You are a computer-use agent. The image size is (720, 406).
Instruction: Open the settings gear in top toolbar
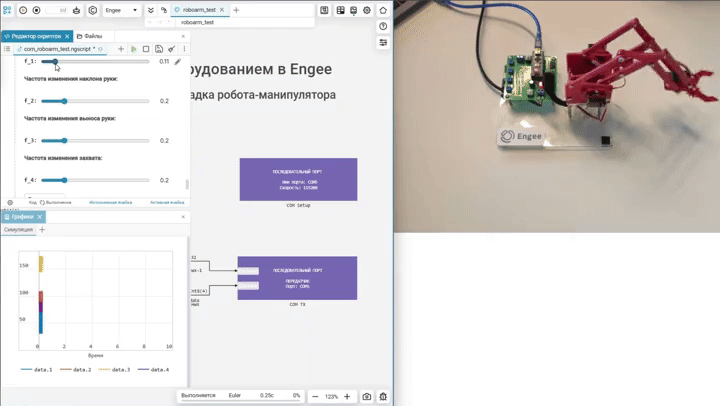[x=367, y=10]
